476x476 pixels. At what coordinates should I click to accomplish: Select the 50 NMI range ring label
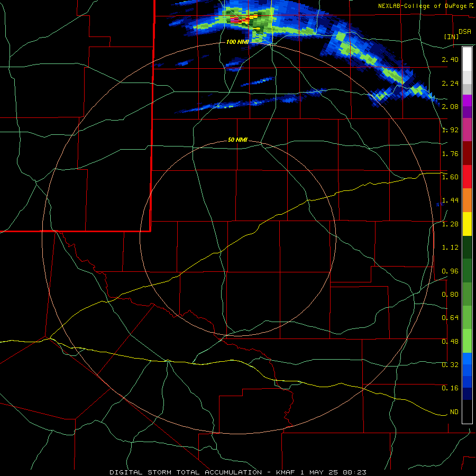(x=237, y=140)
